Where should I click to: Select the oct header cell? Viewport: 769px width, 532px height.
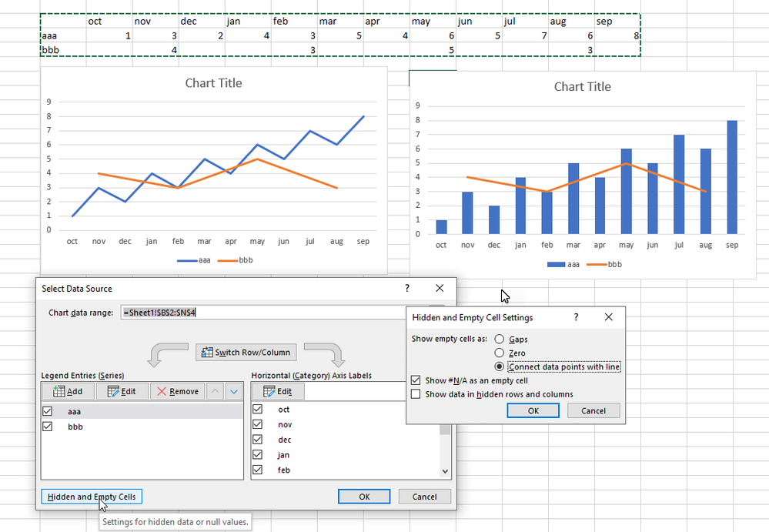pyautogui.click(x=109, y=21)
